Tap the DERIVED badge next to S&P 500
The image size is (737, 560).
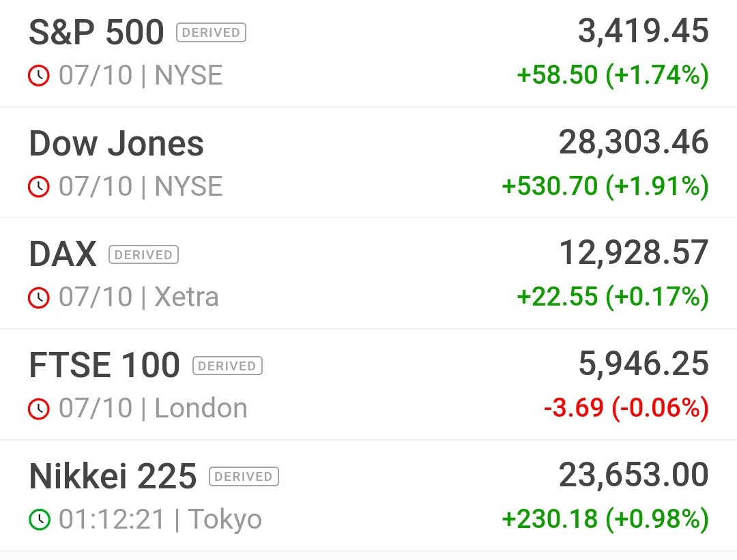[211, 33]
